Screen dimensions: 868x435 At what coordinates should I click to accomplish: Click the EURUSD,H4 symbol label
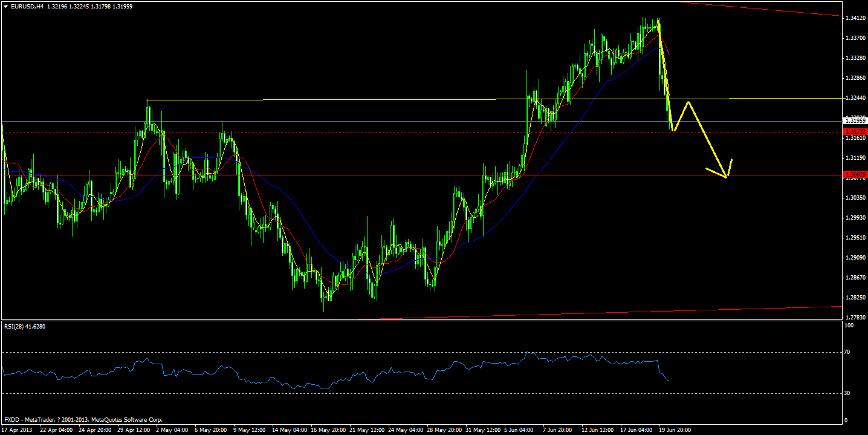(27, 6)
